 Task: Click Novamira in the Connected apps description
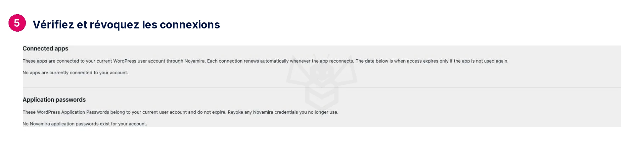[x=195, y=61]
